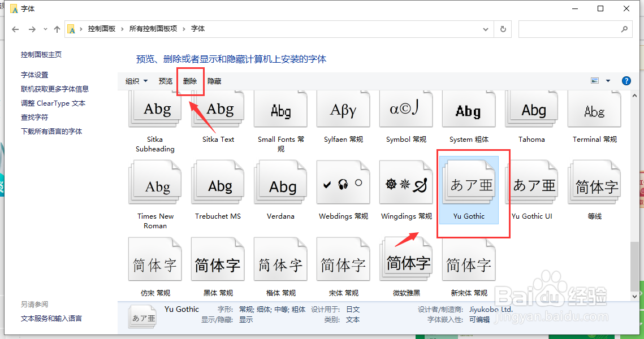Go back using the left arrow
The width and height of the screenshot is (644, 339).
(x=16, y=29)
